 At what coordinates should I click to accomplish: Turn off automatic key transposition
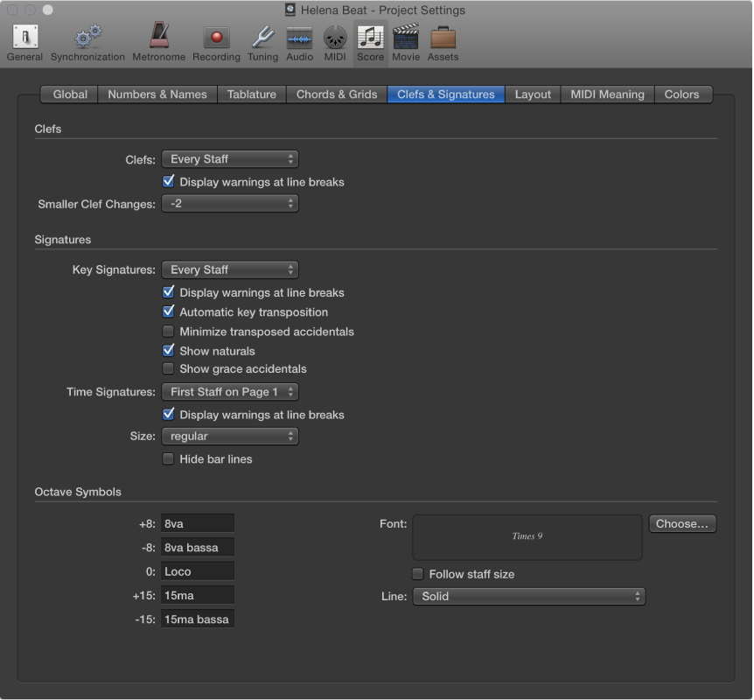click(x=168, y=311)
